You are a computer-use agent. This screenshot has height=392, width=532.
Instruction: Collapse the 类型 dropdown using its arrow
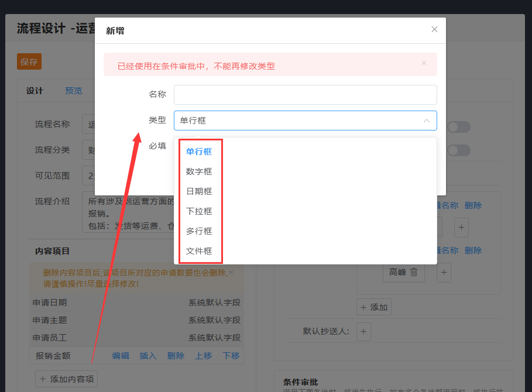click(426, 121)
